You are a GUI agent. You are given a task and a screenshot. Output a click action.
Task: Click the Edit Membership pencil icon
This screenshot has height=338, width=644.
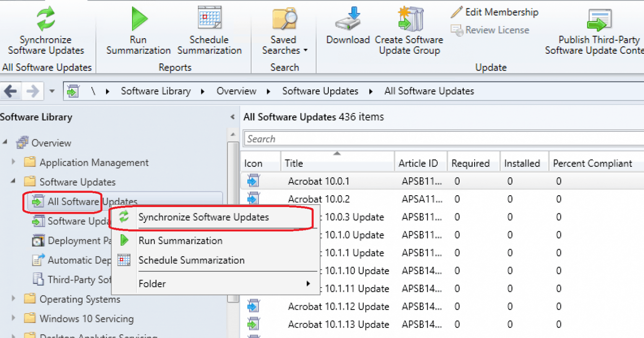click(456, 12)
